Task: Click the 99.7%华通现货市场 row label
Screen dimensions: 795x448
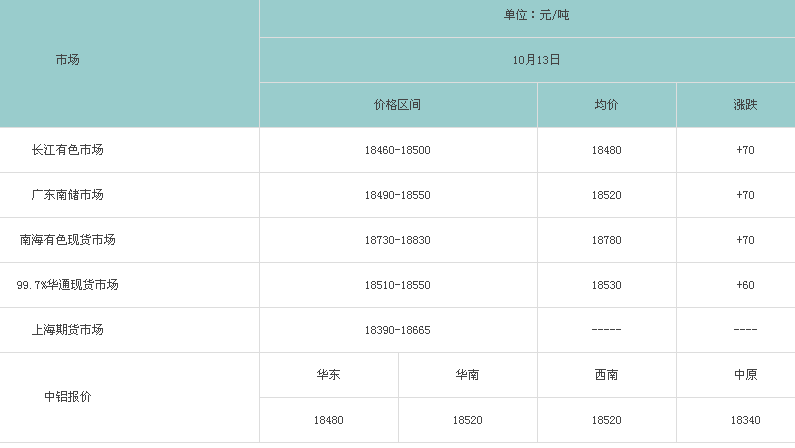Action: click(67, 285)
